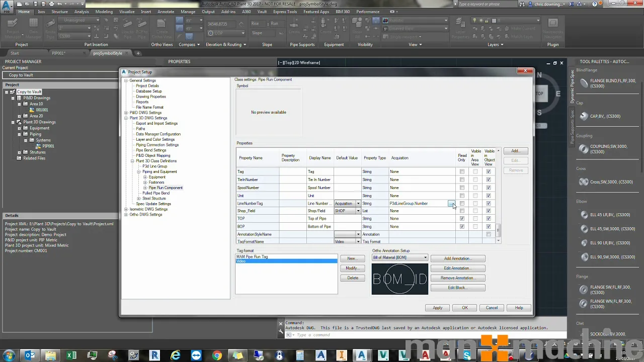Viewport: 644px width, 362px height.
Task: Toggle Visible in Object View for AnnotationStyleName
Action: (x=489, y=234)
